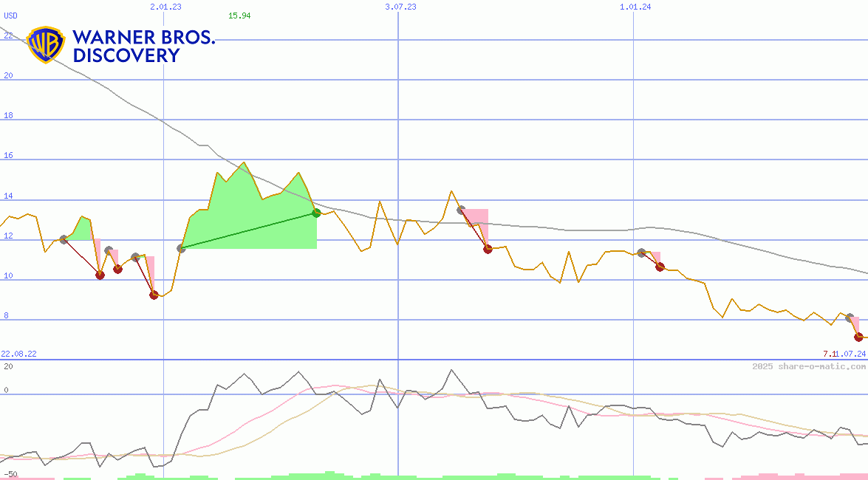Click the grey entry marker after 3.07.23
868x480 pixels.
click(461, 210)
